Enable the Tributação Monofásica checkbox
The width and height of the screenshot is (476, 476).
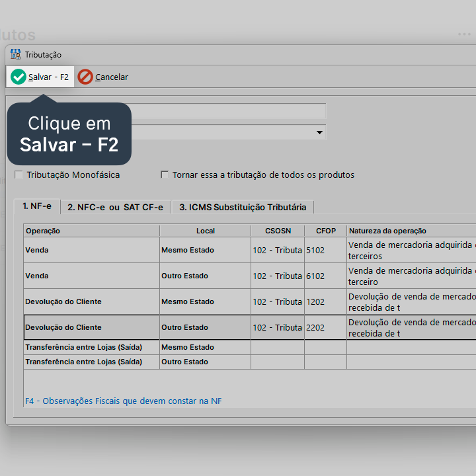coord(19,175)
